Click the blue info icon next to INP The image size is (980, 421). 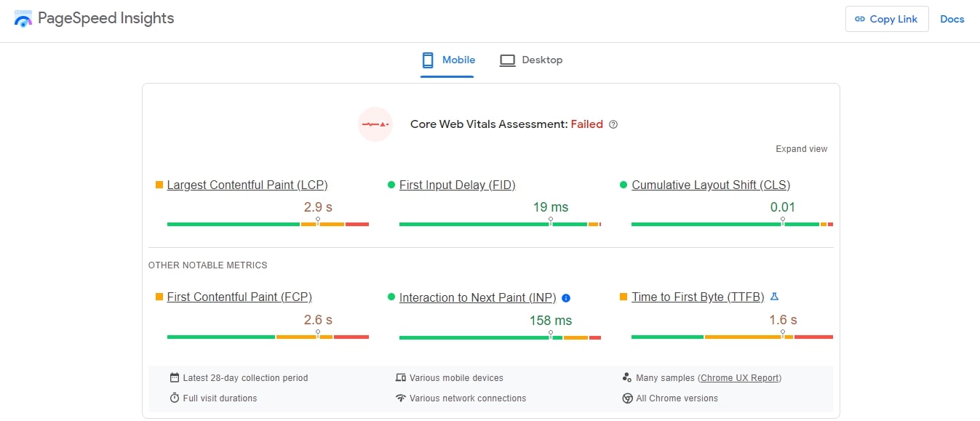coord(566,297)
